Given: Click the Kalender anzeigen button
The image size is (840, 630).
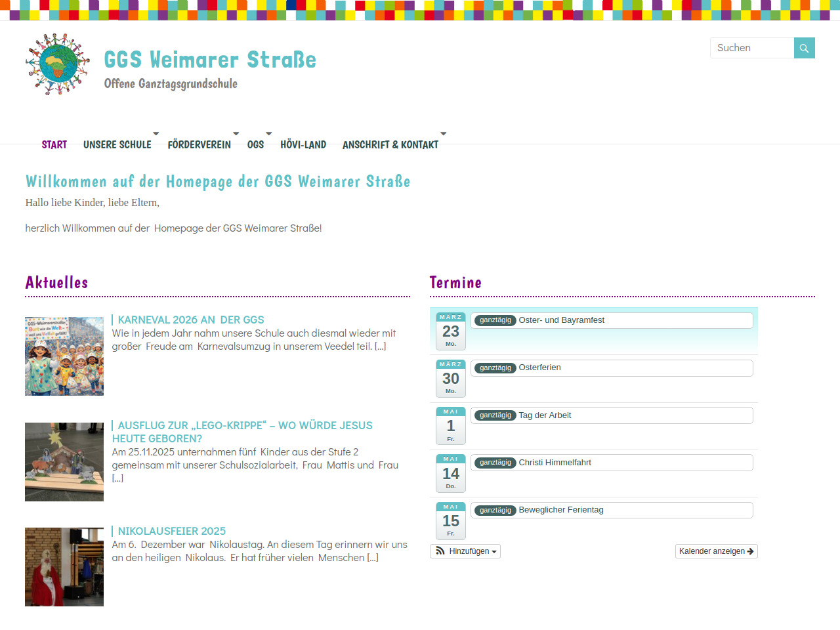Looking at the screenshot, I should [x=716, y=551].
